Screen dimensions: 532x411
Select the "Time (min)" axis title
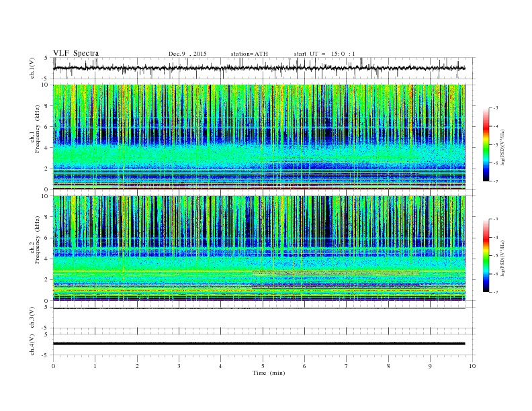click(269, 373)
